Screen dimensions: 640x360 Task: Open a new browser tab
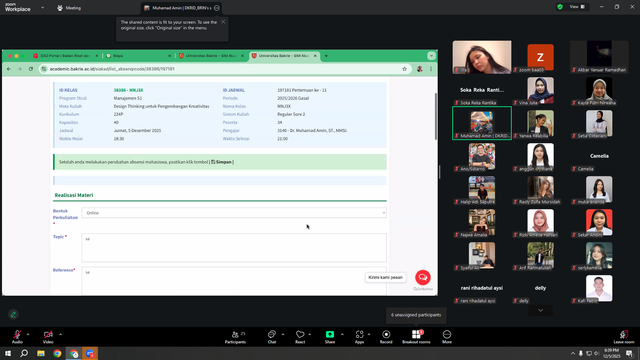[x=326, y=56]
